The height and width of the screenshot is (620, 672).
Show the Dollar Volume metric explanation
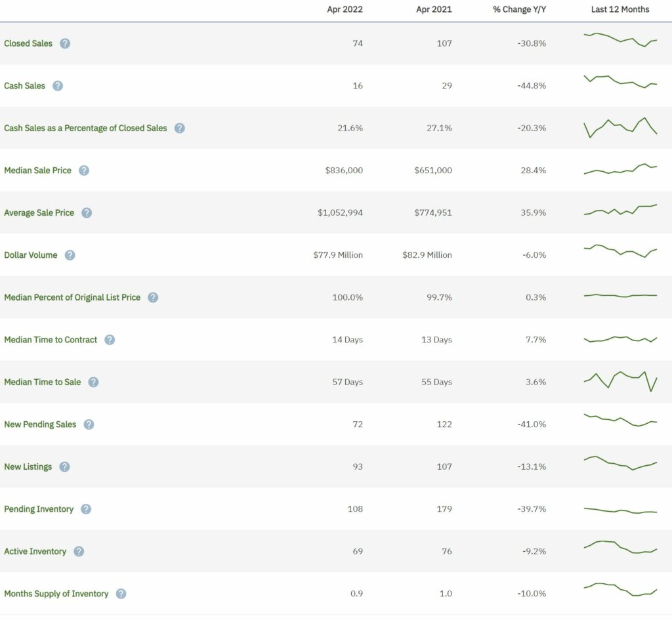point(70,255)
